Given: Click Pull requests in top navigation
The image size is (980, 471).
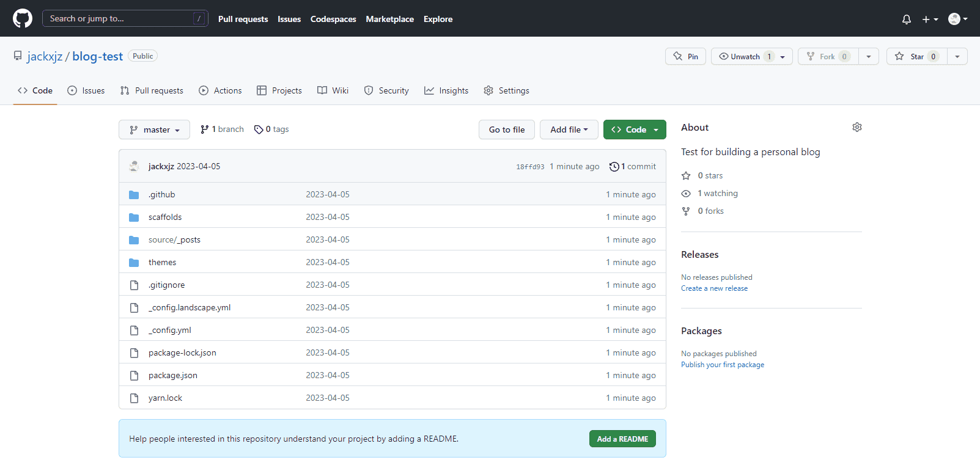Looking at the screenshot, I should tap(243, 19).
